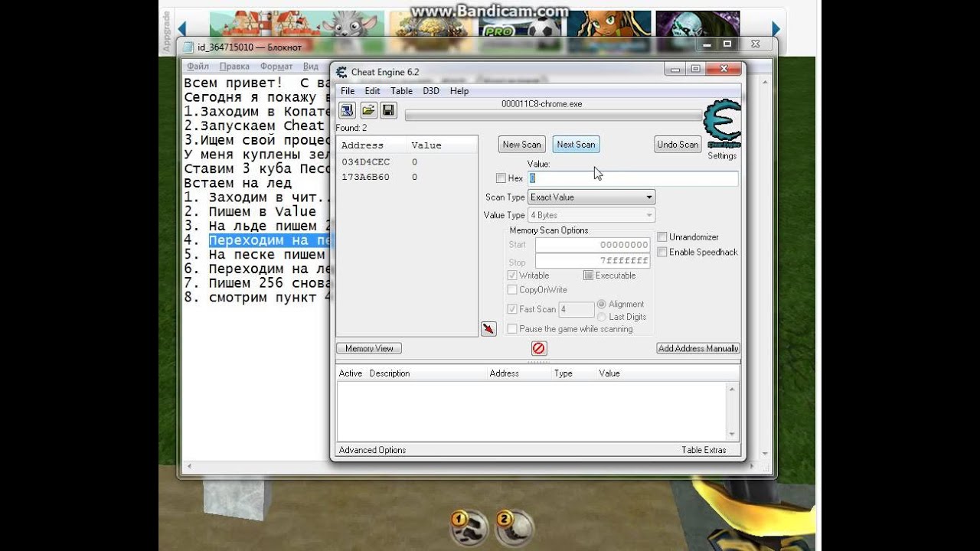Open the D3D menu
The image size is (980, 551).
click(x=431, y=91)
